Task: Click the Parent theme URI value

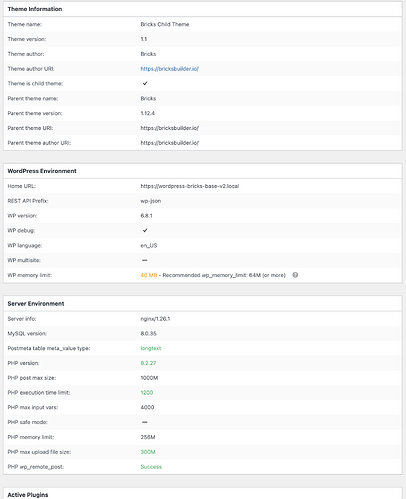Action: point(169,128)
